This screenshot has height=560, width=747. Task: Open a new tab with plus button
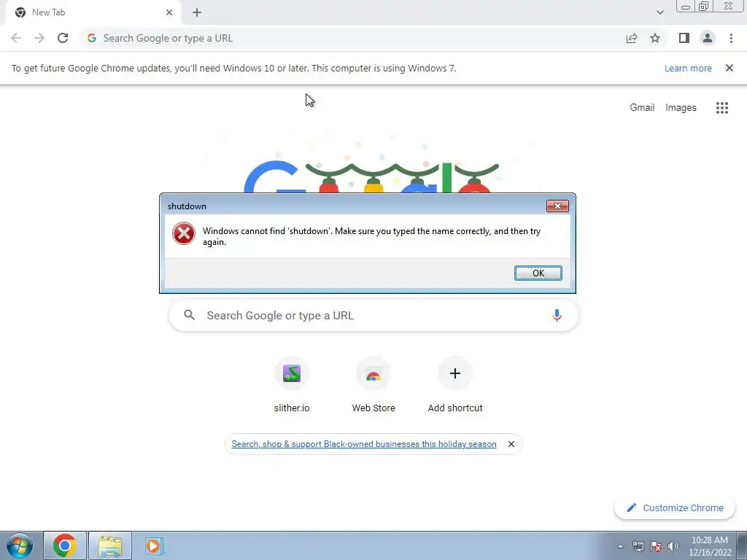[197, 12]
